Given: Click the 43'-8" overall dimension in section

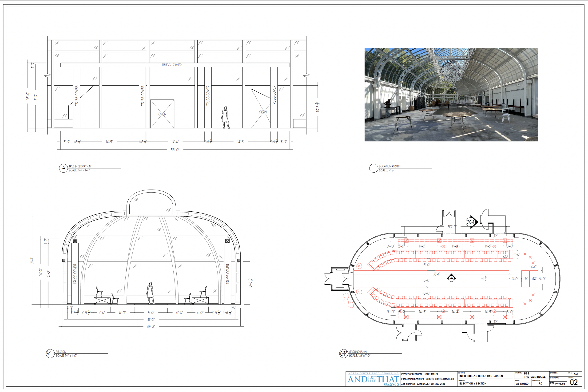Looking at the screenshot, I should (151, 326).
